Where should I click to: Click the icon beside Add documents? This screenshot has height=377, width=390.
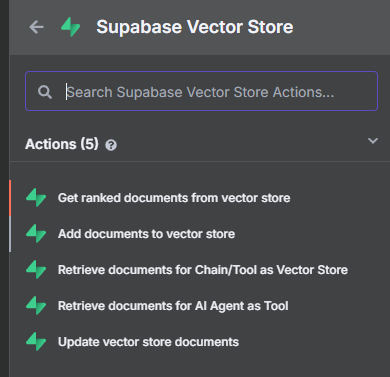click(36, 234)
